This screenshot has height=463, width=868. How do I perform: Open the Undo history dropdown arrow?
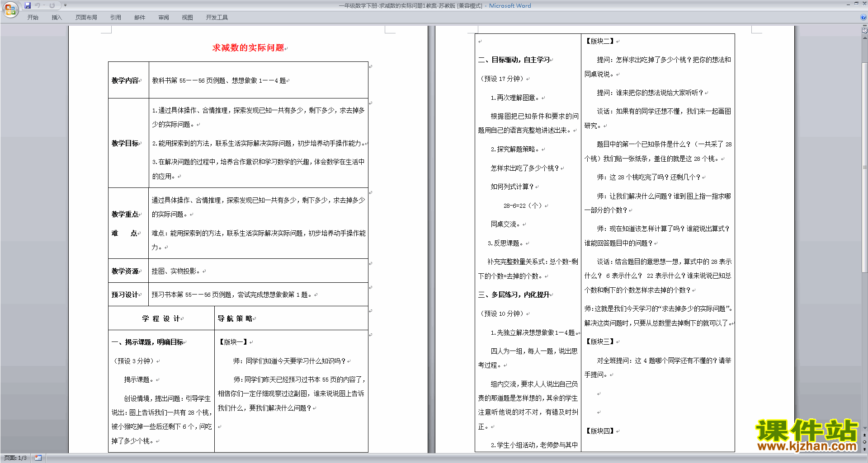(x=44, y=5)
